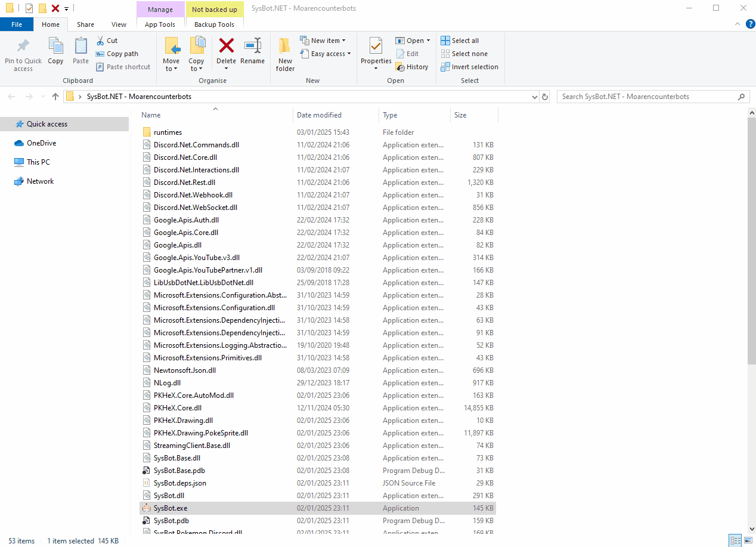756x547 pixels.
Task: Open address bar history dropdown chevron
Action: point(534,97)
